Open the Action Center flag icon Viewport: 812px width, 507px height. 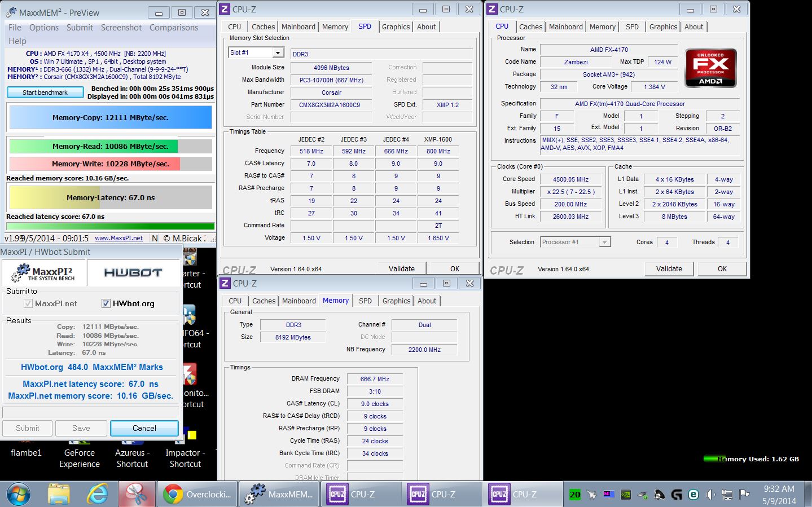point(744,495)
